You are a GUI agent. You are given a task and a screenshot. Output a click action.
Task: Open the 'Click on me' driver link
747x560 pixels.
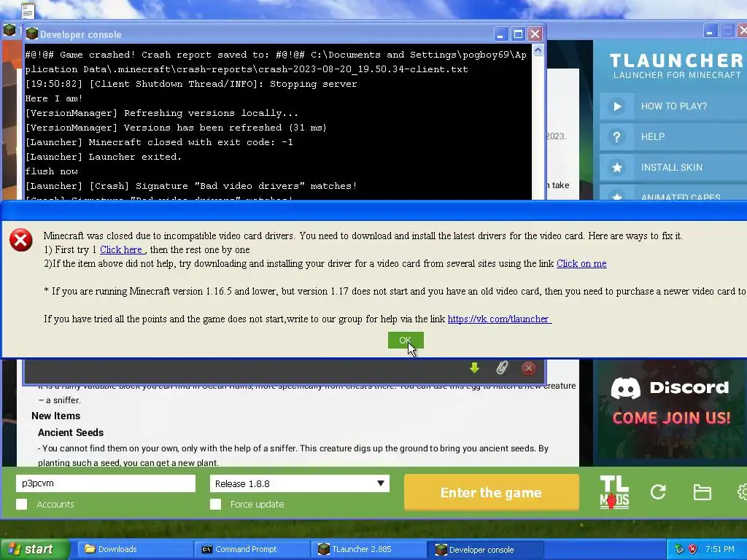(581, 263)
